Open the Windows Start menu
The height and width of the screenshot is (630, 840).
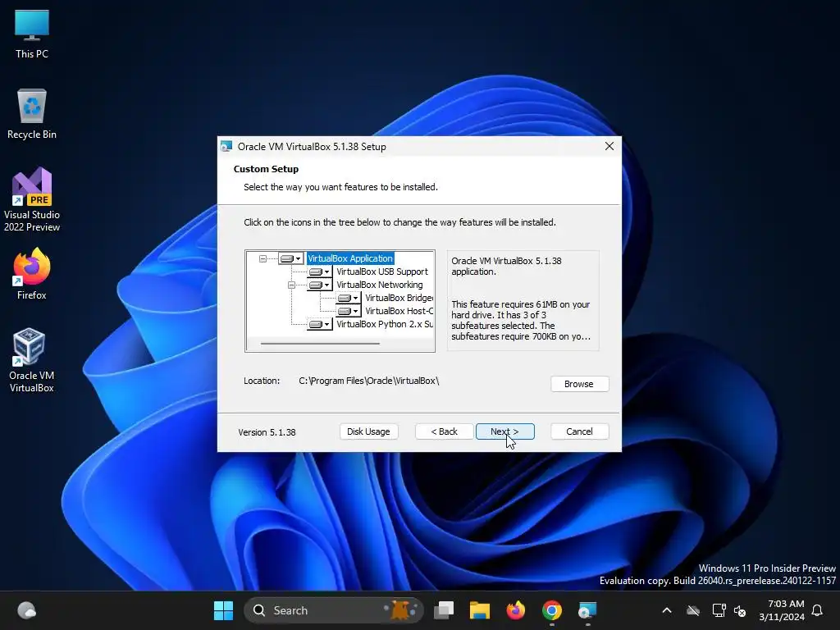pos(223,610)
